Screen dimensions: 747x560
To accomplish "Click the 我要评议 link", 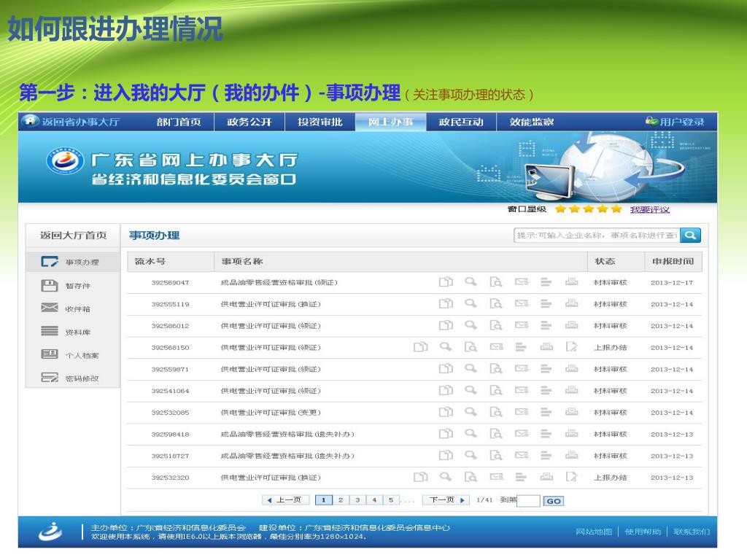I will pos(650,209).
